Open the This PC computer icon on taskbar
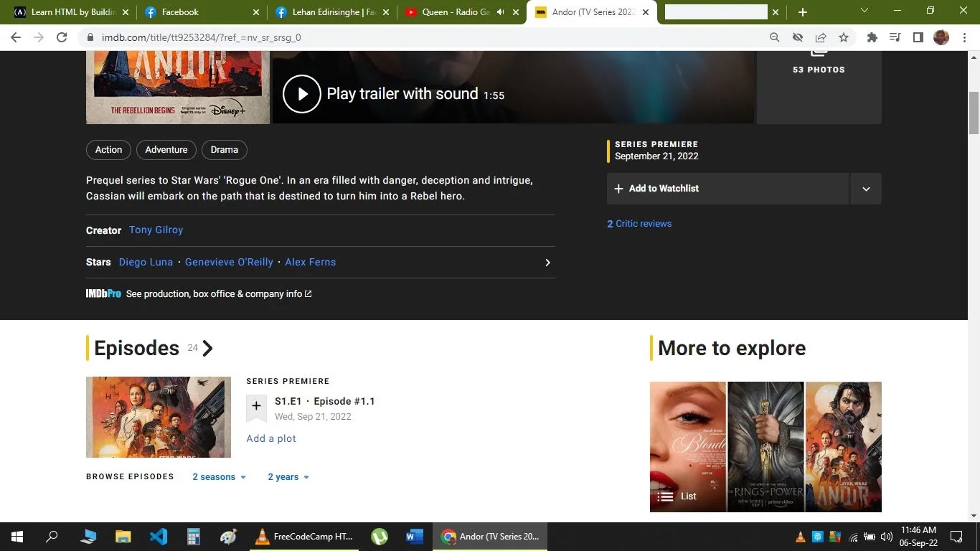The width and height of the screenshot is (980, 551). (88, 537)
